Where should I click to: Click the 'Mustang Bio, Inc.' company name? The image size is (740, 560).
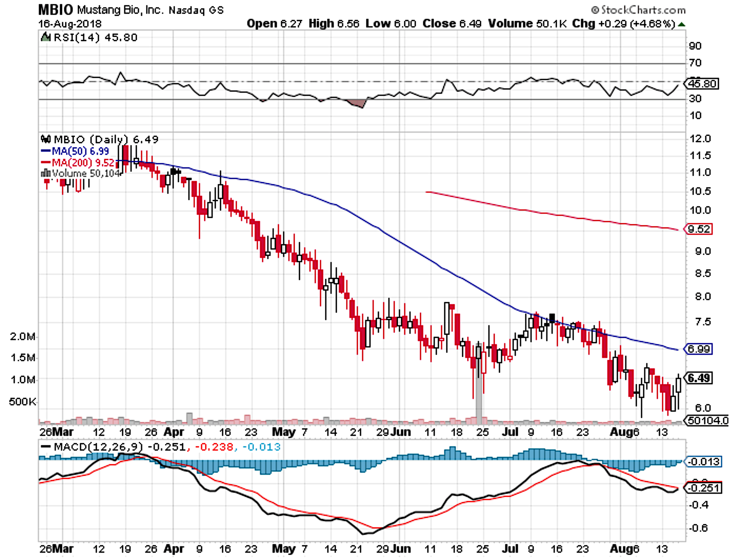121,9
